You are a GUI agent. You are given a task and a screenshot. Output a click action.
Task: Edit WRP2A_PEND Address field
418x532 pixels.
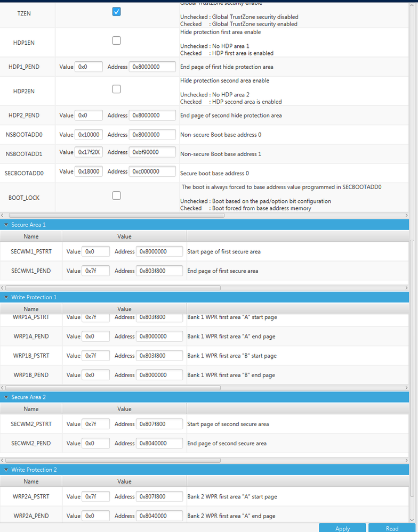coord(159,516)
